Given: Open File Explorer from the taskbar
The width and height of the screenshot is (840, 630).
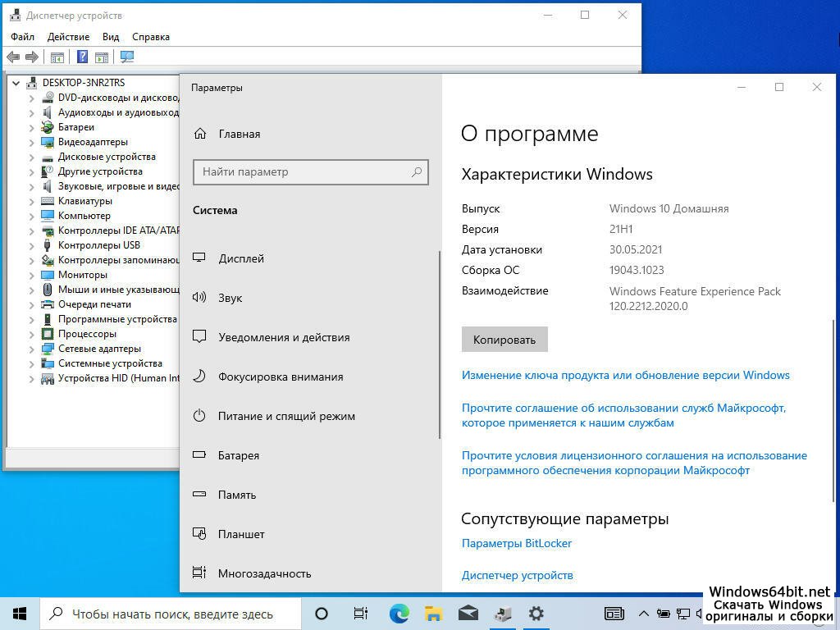Looking at the screenshot, I should [433, 614].
